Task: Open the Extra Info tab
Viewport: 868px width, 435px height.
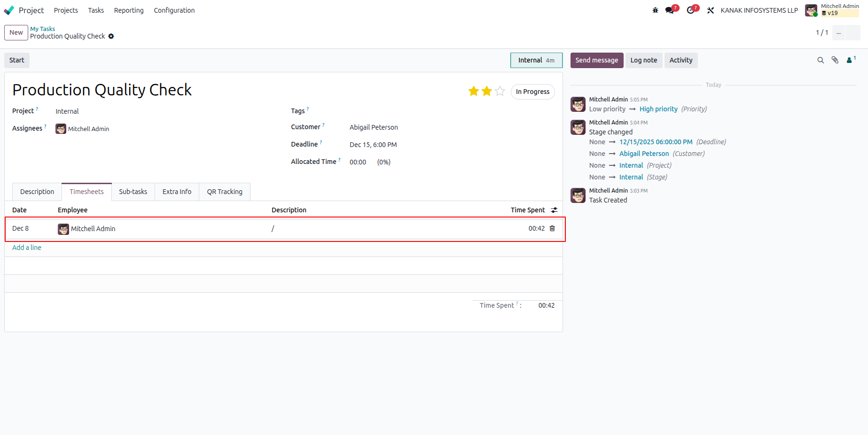Action: [x=177, y=192]
